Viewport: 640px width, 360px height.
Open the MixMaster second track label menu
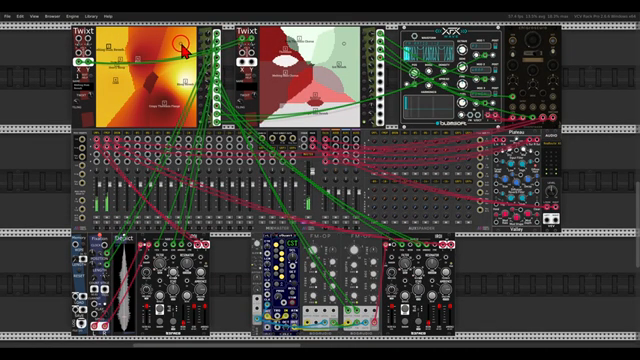[107, 133]
